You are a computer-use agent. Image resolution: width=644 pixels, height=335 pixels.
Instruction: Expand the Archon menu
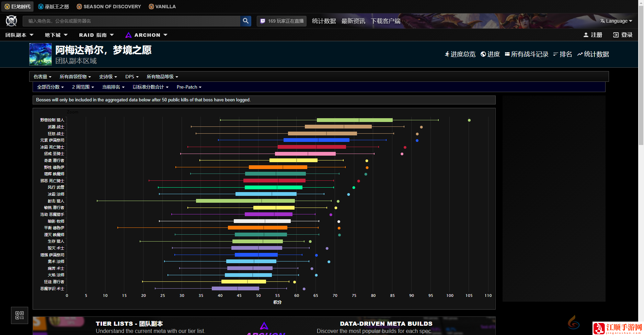point(147,35)
